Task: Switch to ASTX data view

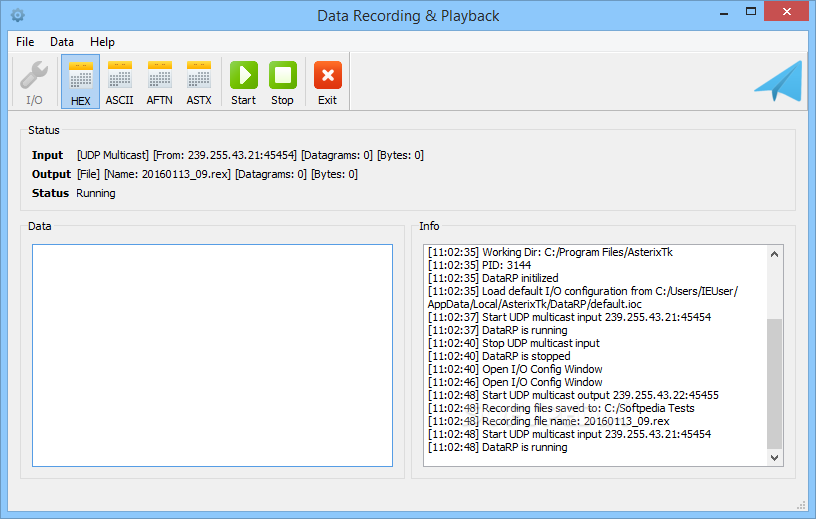Action: coord(199,82)
